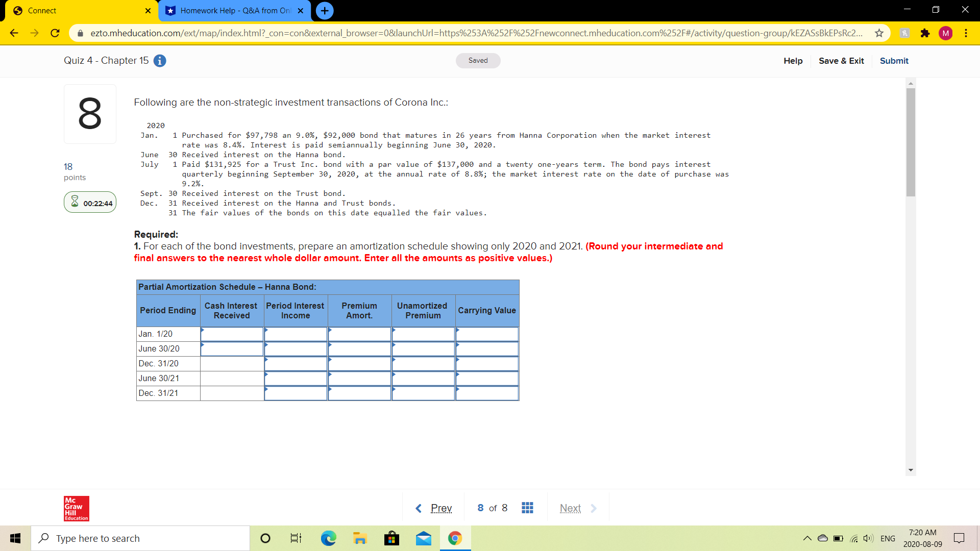Screen dimensions: 980x551
Task: Select Dec. 31/21 Carrying Value cell
Action: pos(487,393)
